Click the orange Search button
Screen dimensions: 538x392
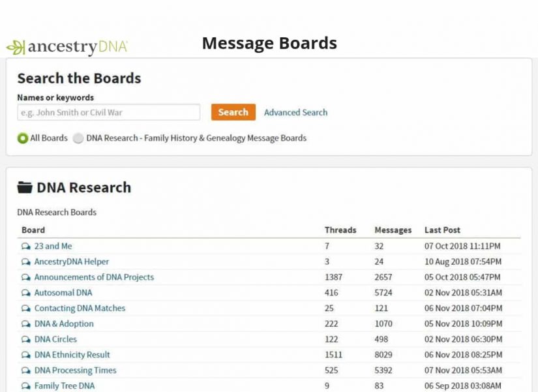click(233, 112)
